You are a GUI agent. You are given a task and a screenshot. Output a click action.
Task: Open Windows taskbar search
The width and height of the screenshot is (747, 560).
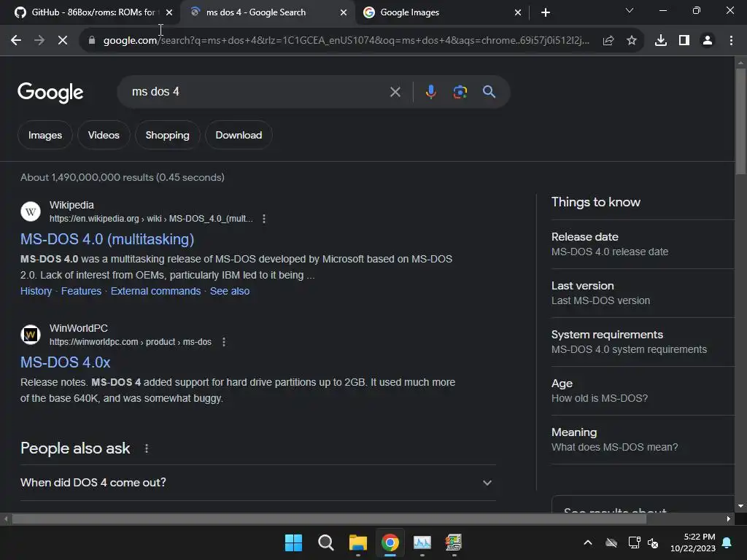pos(326,542)
